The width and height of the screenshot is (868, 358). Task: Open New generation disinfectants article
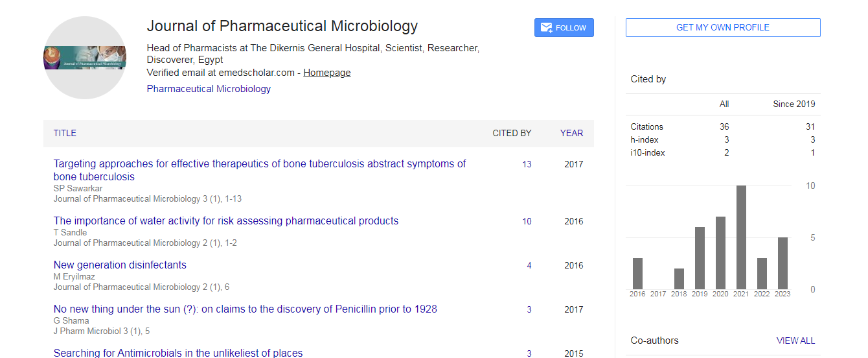point(120,265)
